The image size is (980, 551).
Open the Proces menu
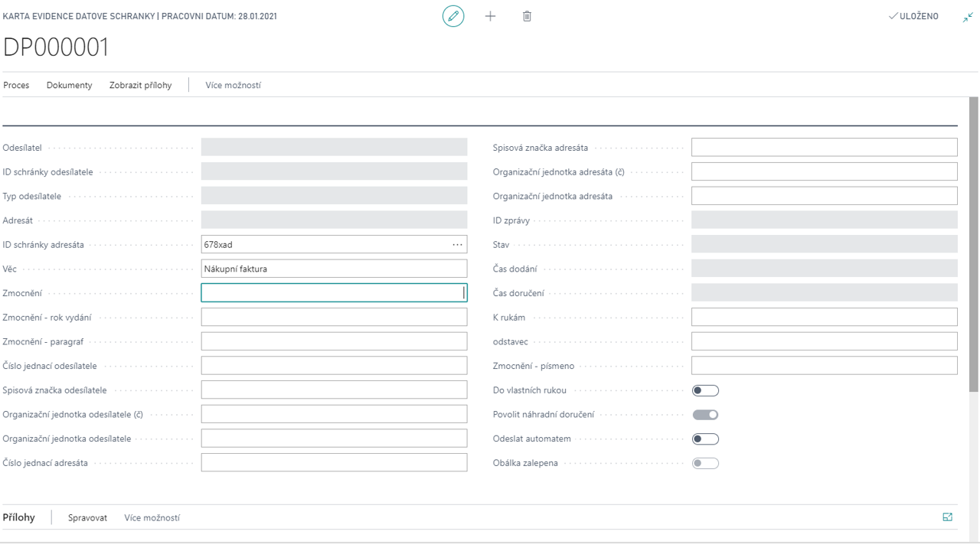pos(16,85)
